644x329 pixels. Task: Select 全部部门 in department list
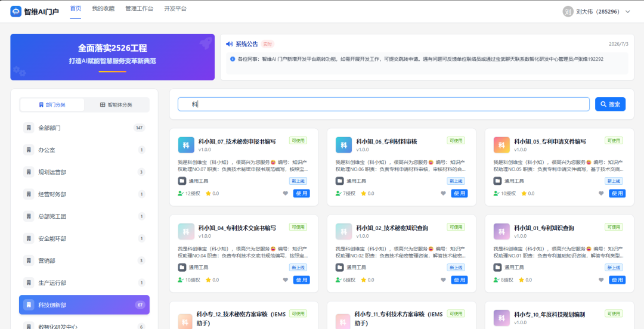coord(84,128)
